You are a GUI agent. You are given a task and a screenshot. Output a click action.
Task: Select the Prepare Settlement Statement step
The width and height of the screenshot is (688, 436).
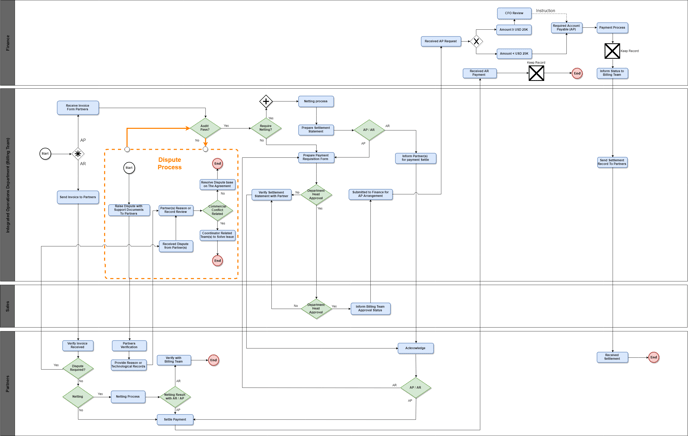316,130
